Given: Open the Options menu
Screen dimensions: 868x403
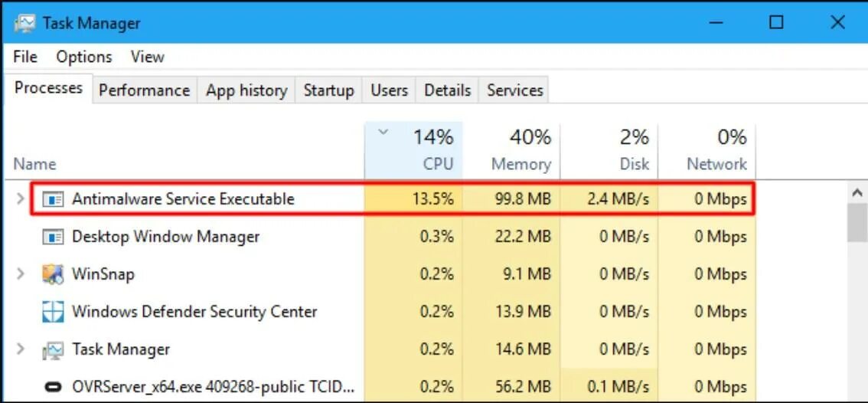Looking at the screenshot, I should pos(84,57).
